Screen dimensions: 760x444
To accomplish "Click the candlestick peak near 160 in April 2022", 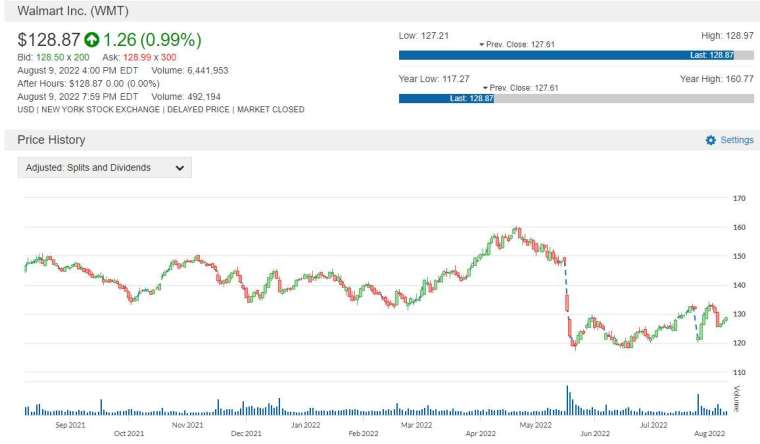I will coord(518,232).
